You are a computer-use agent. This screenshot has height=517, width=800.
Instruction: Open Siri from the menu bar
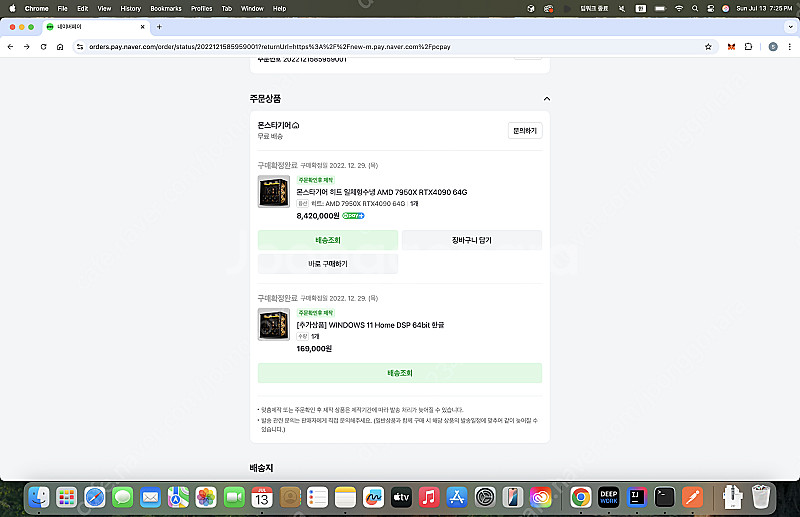pyautogui.click(x=726, y=8)
